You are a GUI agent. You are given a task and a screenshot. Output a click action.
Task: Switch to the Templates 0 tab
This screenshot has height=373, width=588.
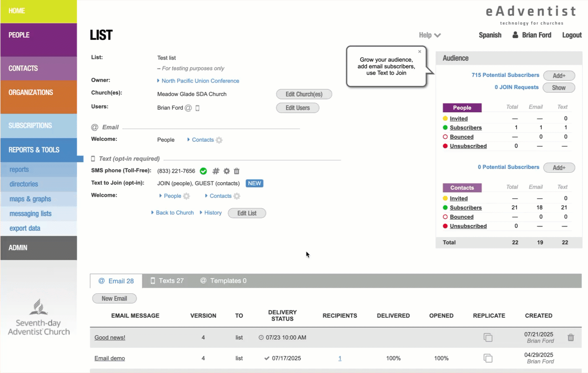pos(223,281)
